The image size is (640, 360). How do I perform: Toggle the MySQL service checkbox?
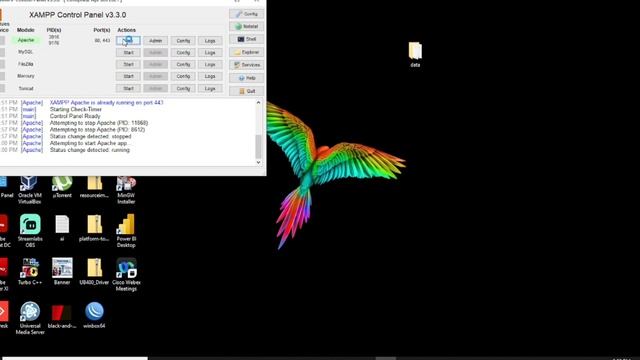(2, 52)
